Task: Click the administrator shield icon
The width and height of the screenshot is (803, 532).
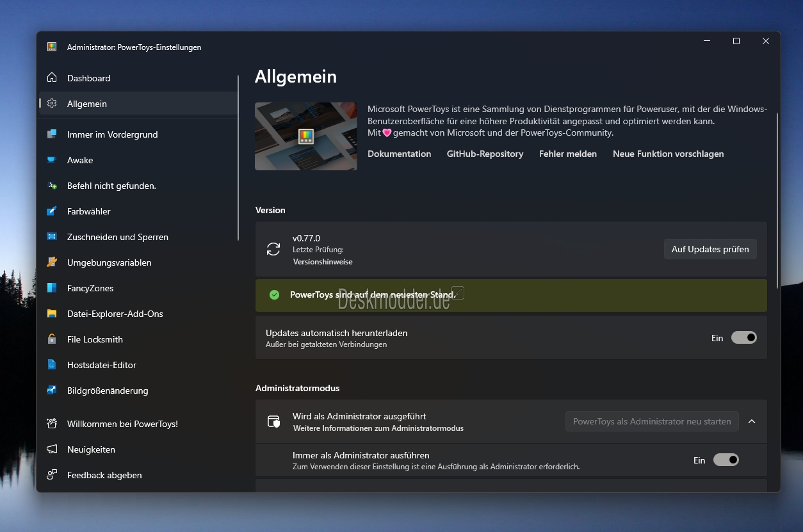Action: [x=273, y=421]
